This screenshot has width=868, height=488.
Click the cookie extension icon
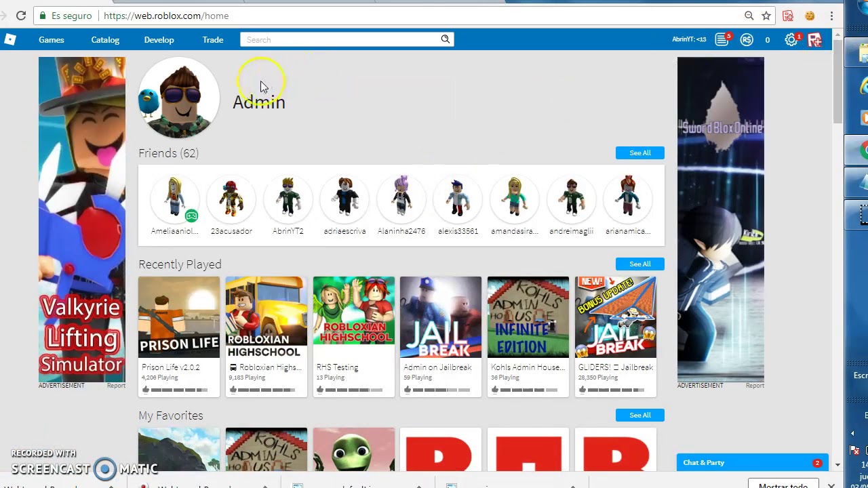coord(810,16)
